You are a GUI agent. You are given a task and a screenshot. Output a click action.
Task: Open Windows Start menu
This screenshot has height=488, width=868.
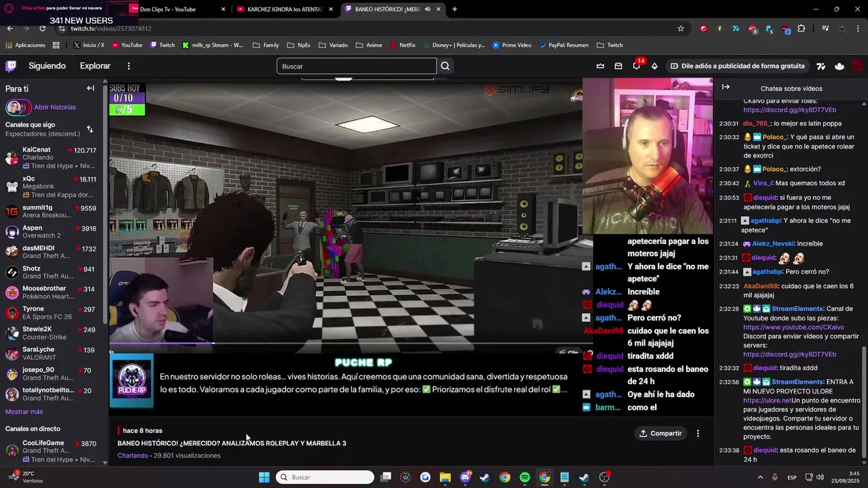(264, 477)
